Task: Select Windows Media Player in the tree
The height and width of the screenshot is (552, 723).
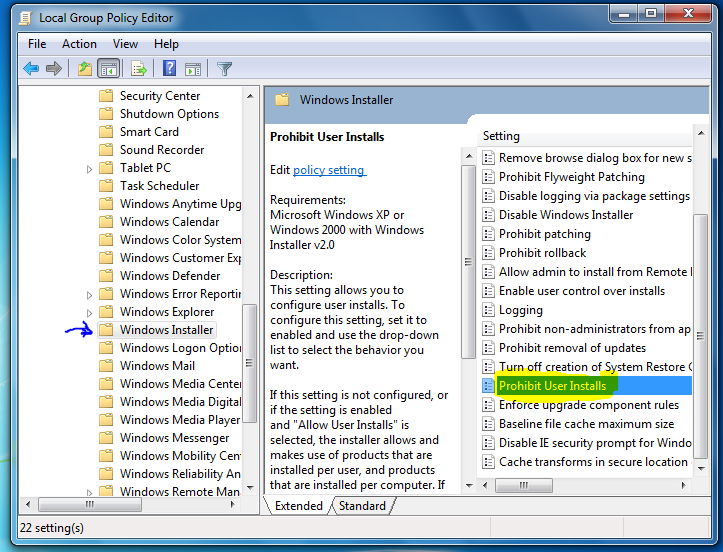Action: point(180,420)
